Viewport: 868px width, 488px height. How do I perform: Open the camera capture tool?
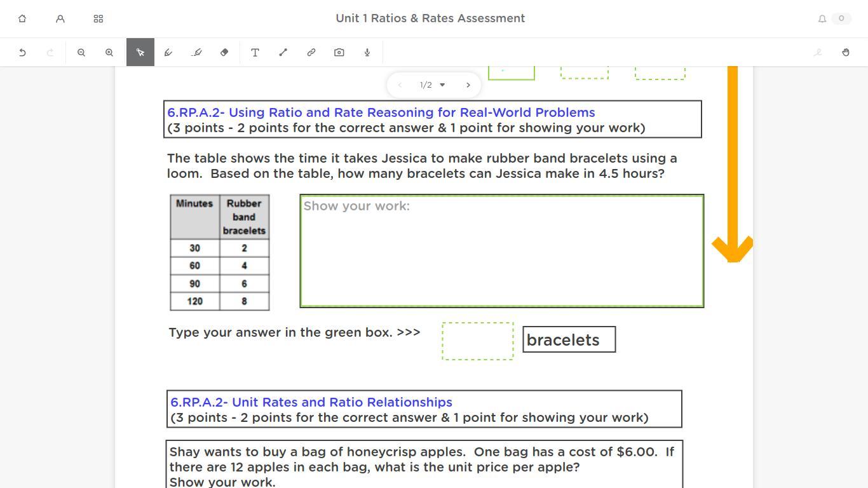coord(339,53)
